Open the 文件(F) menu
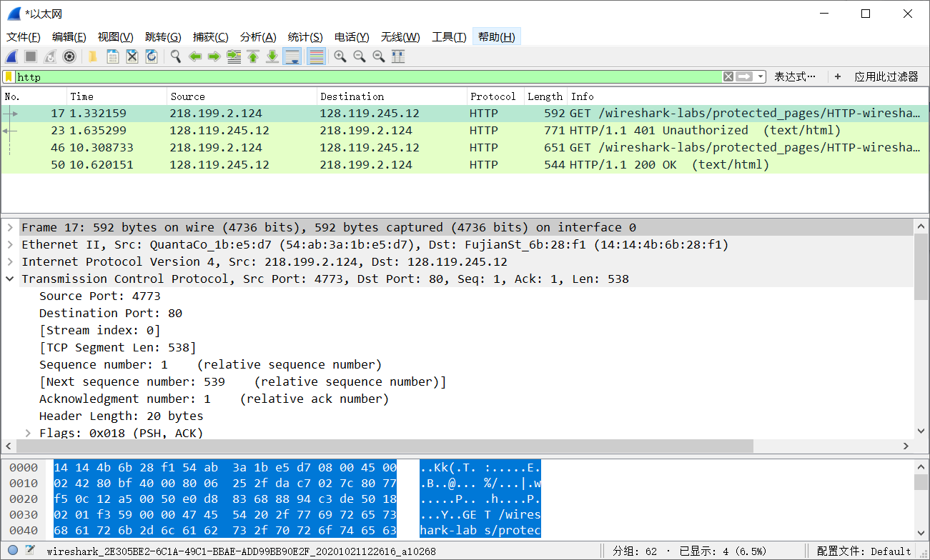 [x=24, y=37]
